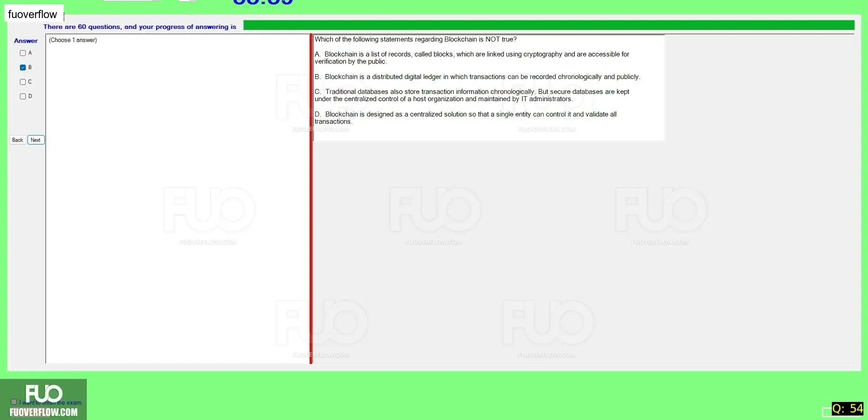Click the 'Answer' heading label
The height and width of the screenshot is (420, 868).
[26, 41]
